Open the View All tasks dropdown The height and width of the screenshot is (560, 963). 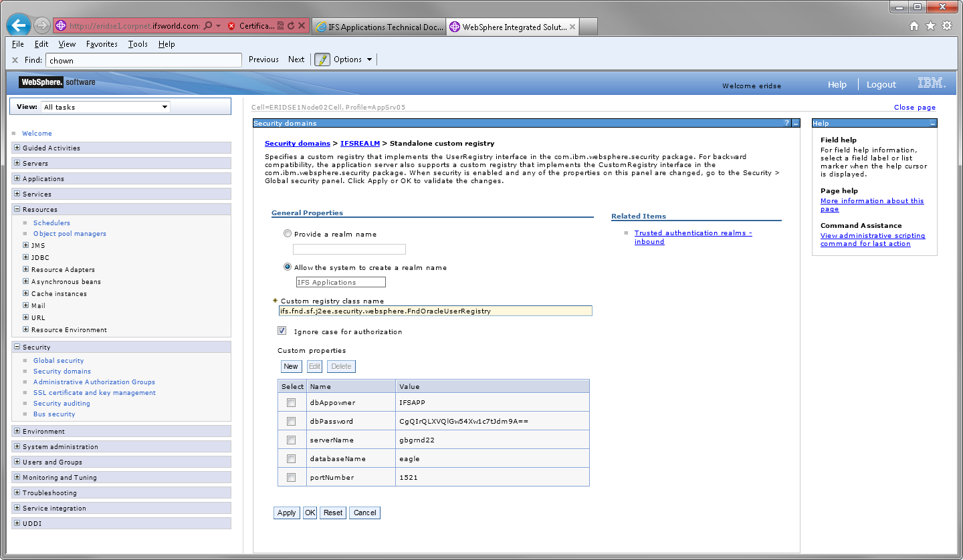[x=164, y=106]
